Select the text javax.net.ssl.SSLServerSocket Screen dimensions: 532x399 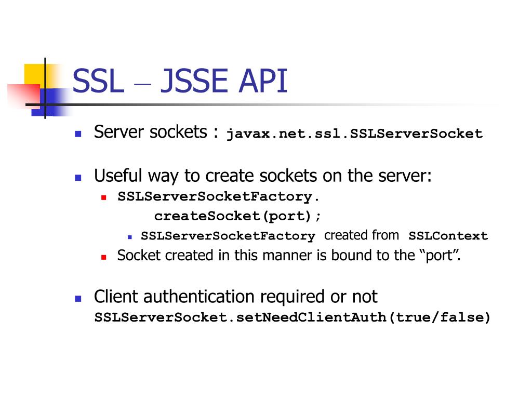coord(354,134)
